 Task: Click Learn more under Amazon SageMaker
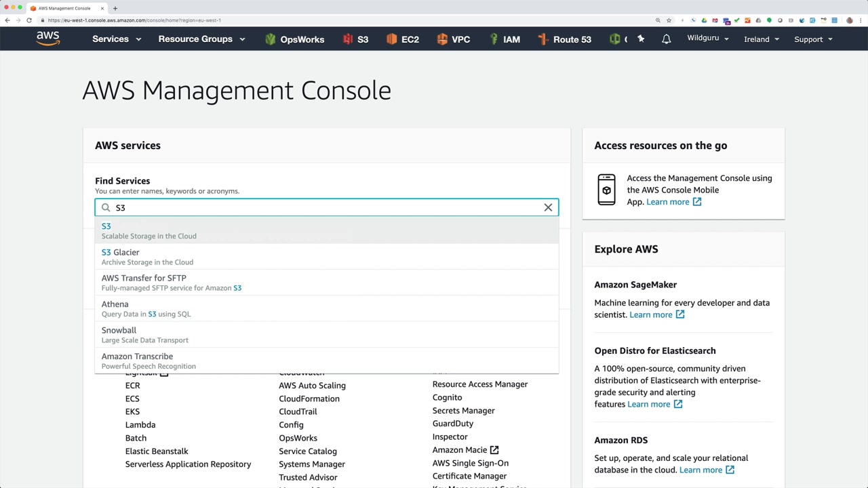coord(651,314)
